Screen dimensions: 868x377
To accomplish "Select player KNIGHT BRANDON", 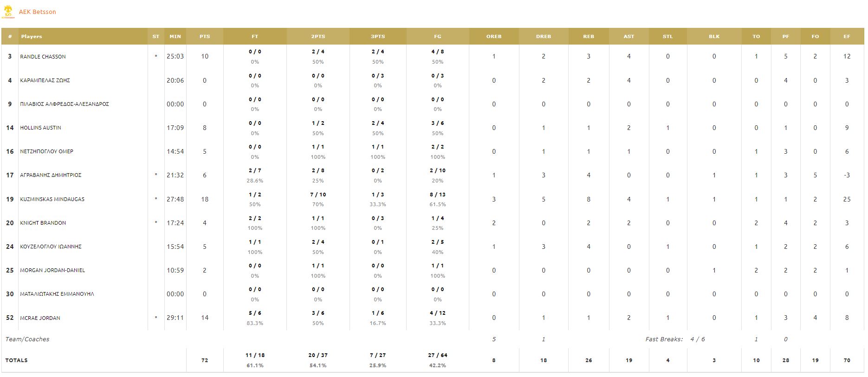I will tap(43, 223).
